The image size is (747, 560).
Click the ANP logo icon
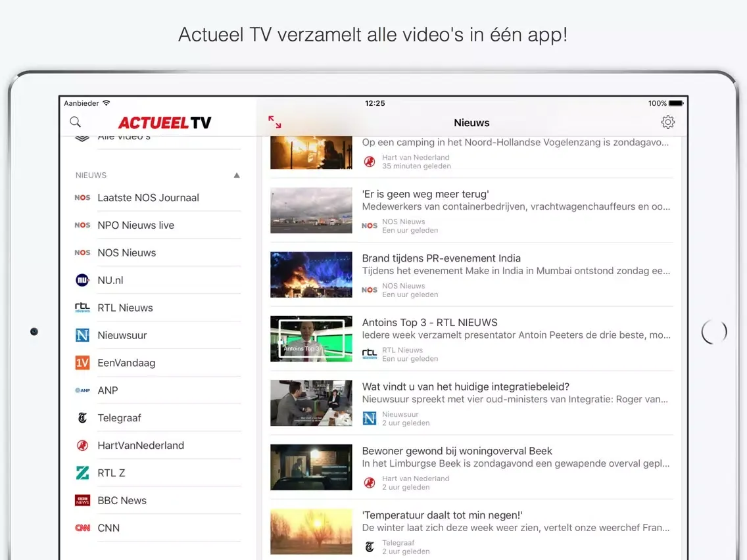coord(82,390)
